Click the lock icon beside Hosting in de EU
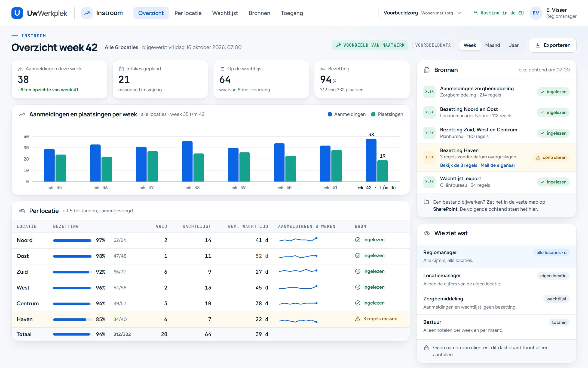This screenshot has width=588, height=368. (476, 13)
